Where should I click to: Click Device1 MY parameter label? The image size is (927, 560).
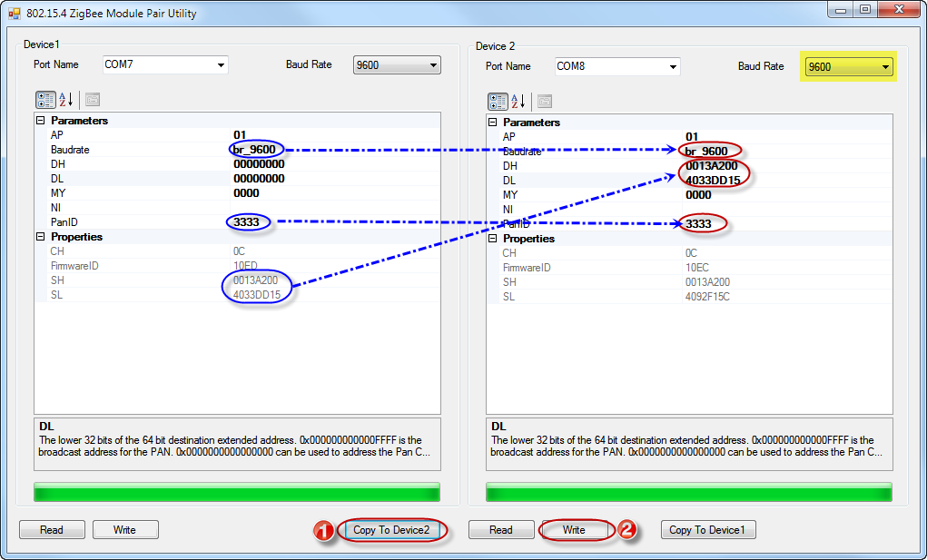coord(58,193)
